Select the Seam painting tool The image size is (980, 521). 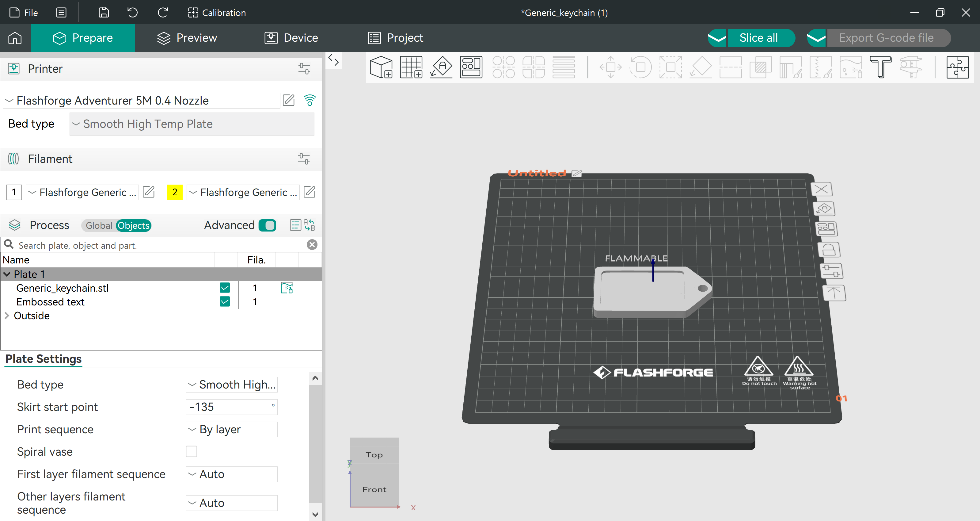click(821, 67)
